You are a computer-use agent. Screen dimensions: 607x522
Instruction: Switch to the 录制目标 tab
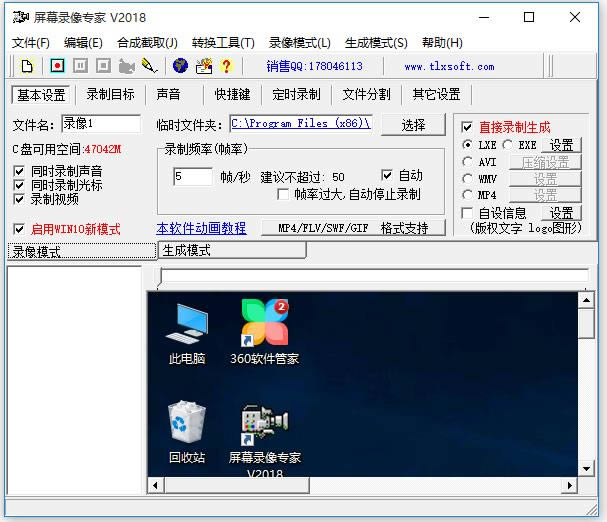110,94
